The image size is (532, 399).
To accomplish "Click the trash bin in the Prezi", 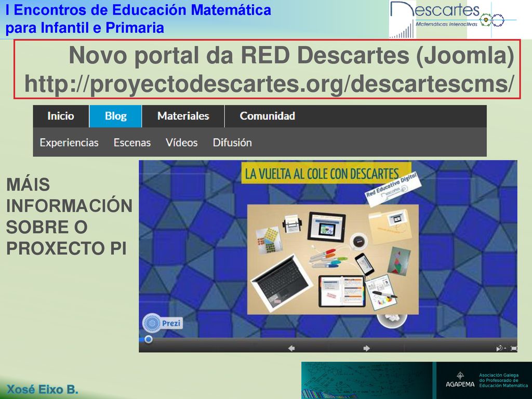I will click(x=392, y=320).
